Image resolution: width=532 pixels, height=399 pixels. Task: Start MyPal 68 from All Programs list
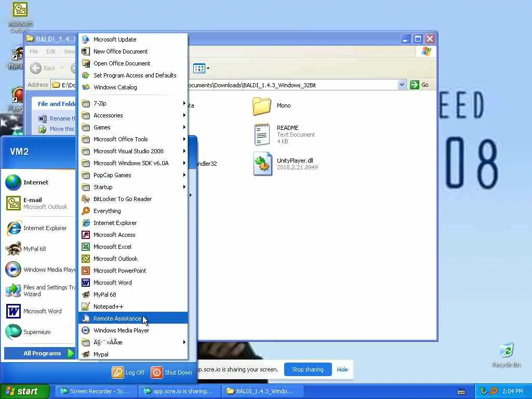[x=133, y=295]
